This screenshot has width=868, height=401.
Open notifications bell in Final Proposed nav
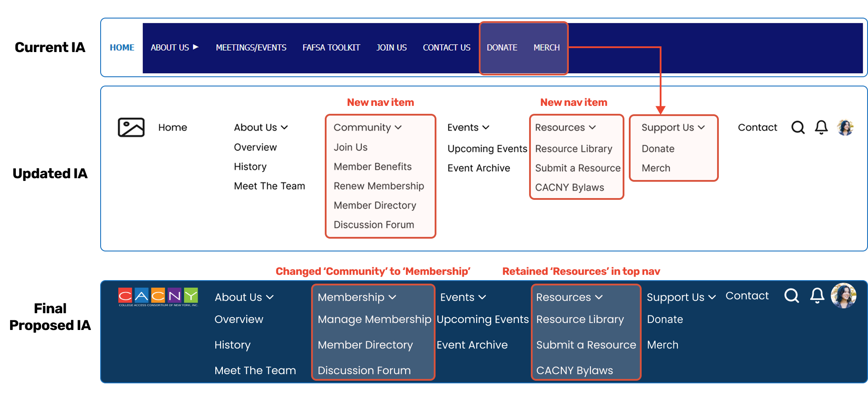(817, 296)
